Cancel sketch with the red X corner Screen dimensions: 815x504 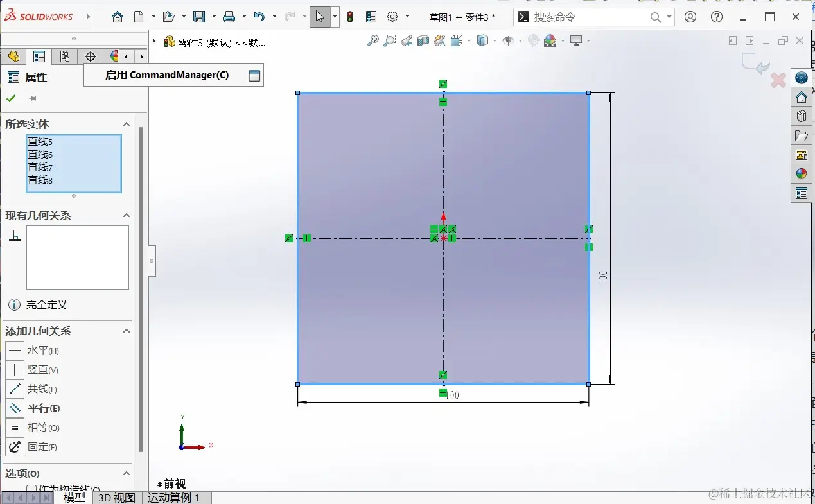[778, 80]
